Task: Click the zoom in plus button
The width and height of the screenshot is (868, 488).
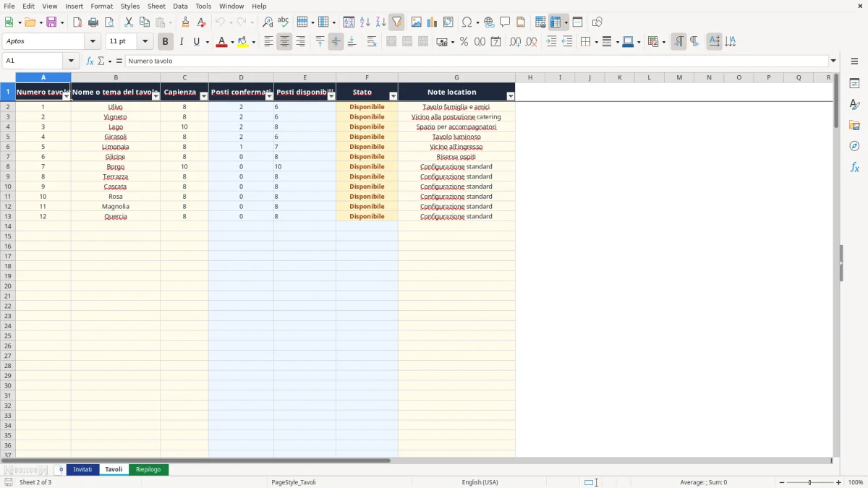Action: click(839, 482)
